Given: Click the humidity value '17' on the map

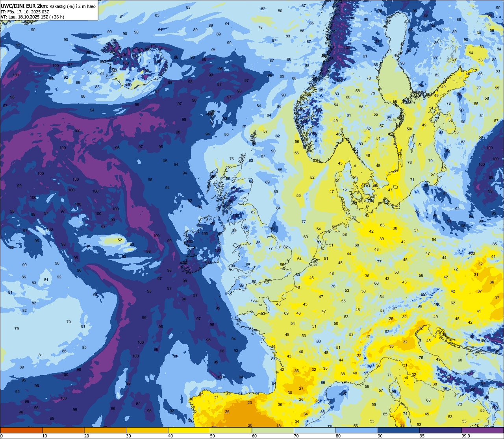Looking at the screenshot, I should click(368, 337).
